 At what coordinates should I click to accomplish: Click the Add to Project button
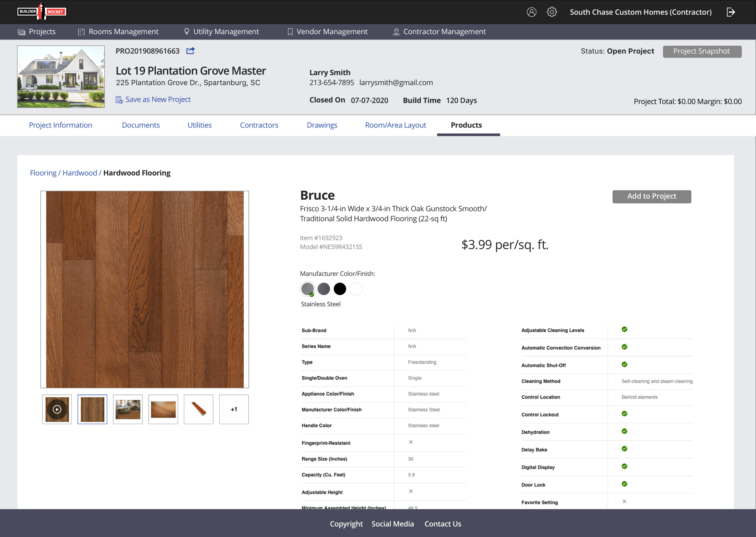pos(651,196)
